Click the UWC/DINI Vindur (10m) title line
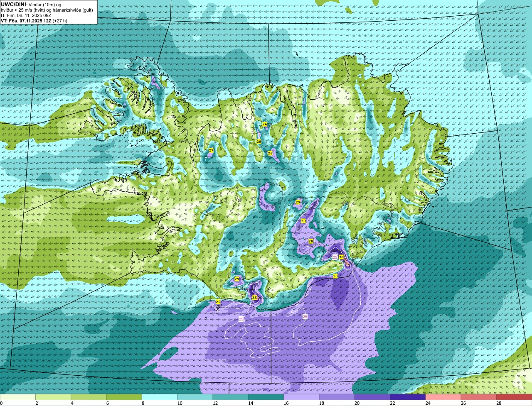The image size is (532, 406). [x=31, y=4]
